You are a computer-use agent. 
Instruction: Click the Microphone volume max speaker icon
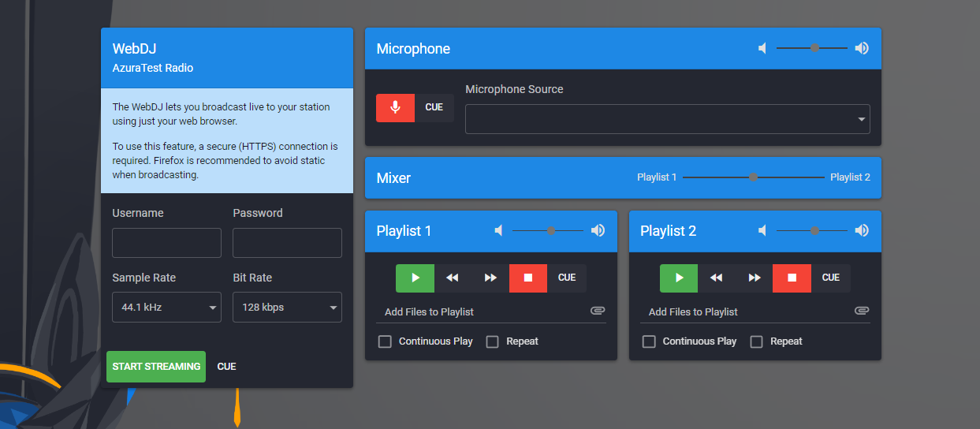862,48
